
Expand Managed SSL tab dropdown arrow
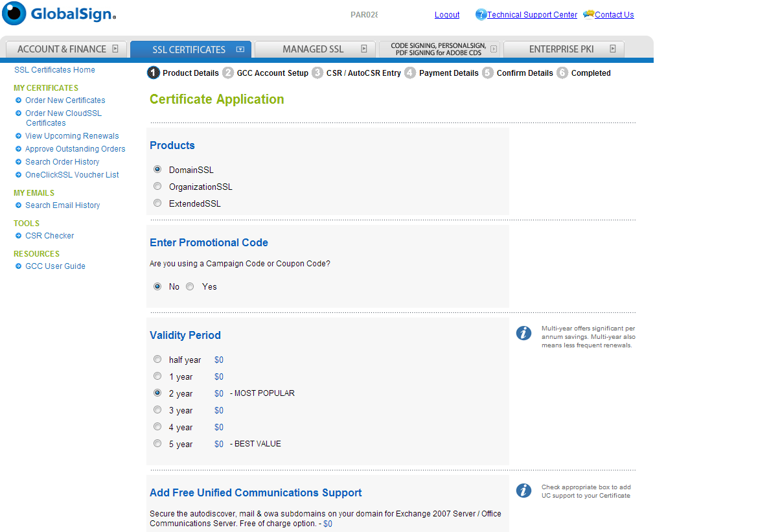tap(364, 49)
